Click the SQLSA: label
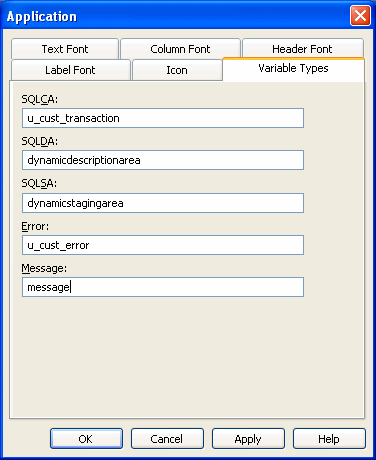376x460 pixels. point(39,183)
